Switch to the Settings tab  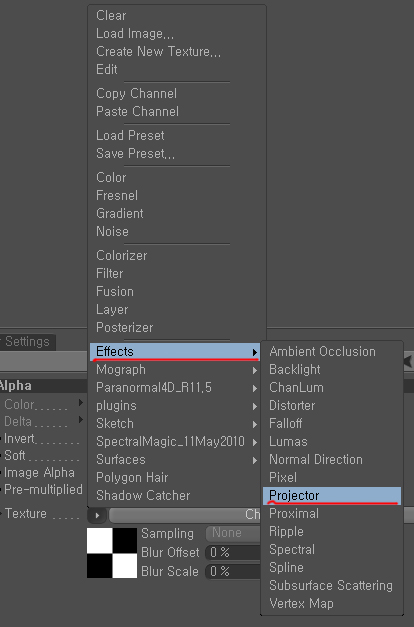tap(27, 342)
